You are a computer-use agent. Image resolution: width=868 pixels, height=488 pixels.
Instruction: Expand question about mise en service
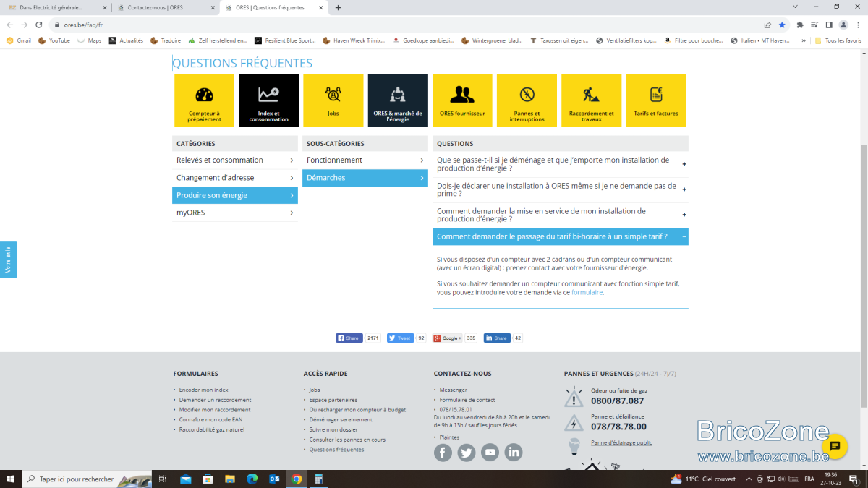click(561, 215)
